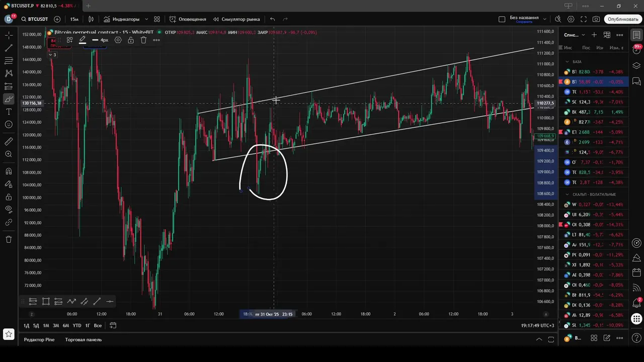644x362 pixels.
Task: Enter fullscreen chart mode
Action: tap(584, 19)
